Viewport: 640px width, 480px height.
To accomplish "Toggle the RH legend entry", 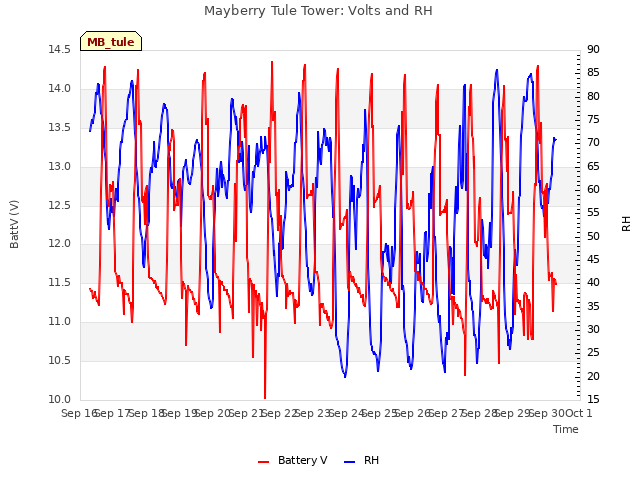I will point(362,460).
